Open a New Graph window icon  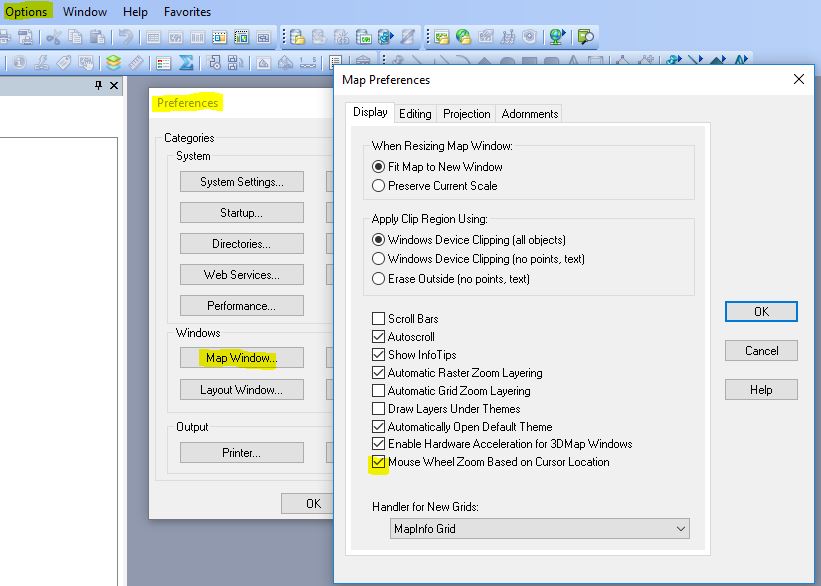click(197, 37)
